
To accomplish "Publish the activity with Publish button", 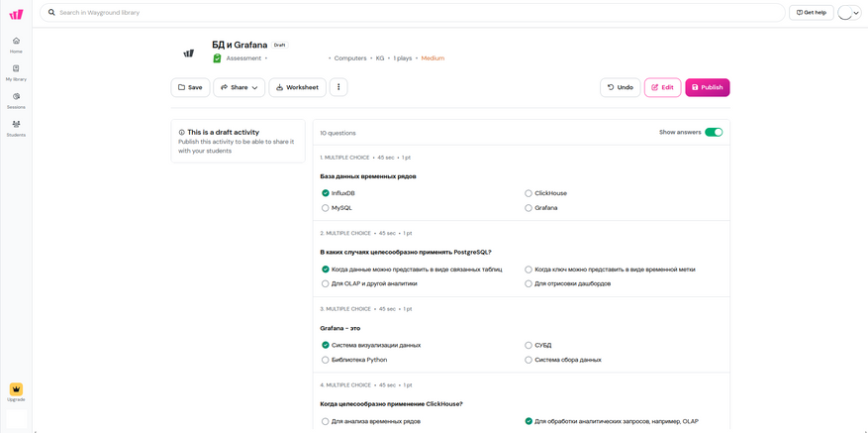I will (x=707, y=87).
